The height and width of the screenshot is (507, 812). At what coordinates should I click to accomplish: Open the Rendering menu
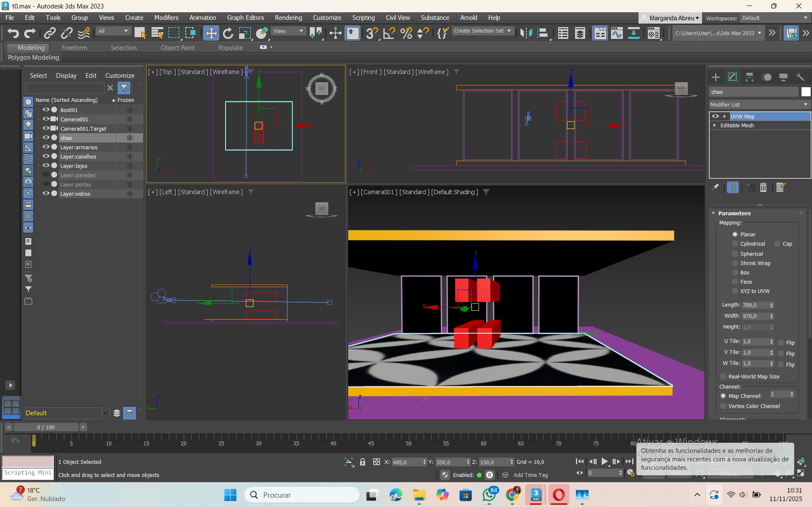(288, 18)
